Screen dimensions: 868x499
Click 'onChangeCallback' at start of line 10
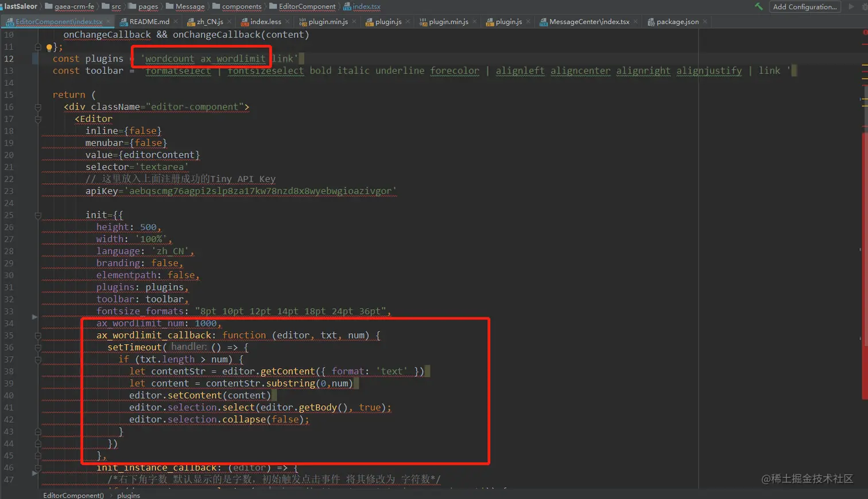[x=107, y=34]
